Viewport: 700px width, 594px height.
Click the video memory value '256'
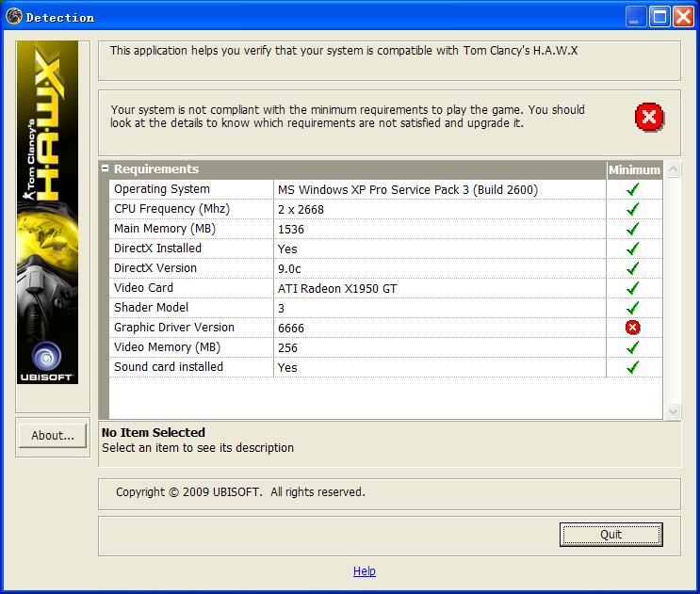click(x=287, y=348)
